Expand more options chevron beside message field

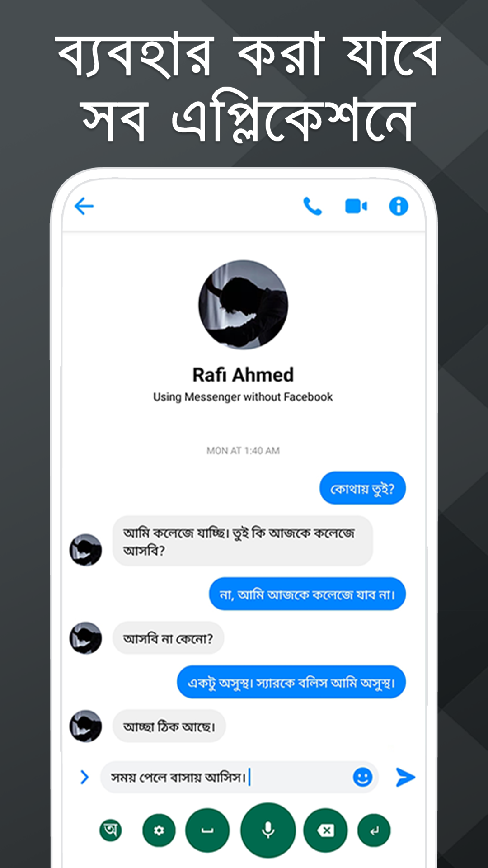pos(84,777)
